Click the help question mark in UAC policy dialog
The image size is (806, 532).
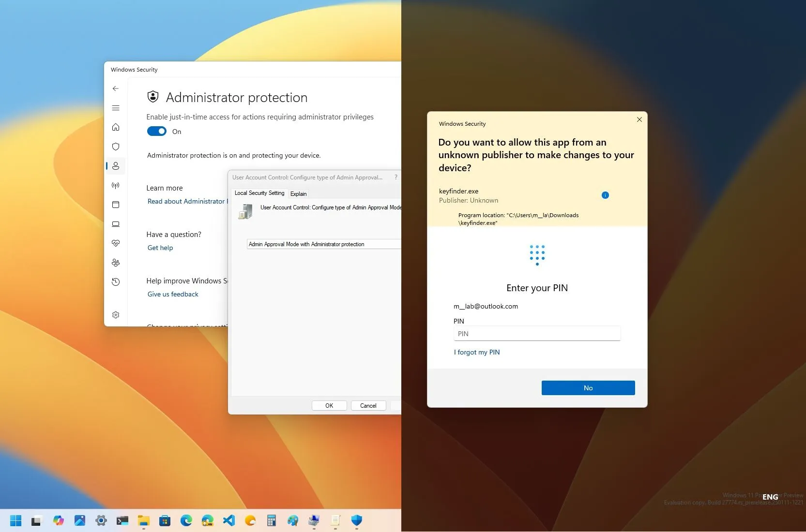[x=396, y=177]
